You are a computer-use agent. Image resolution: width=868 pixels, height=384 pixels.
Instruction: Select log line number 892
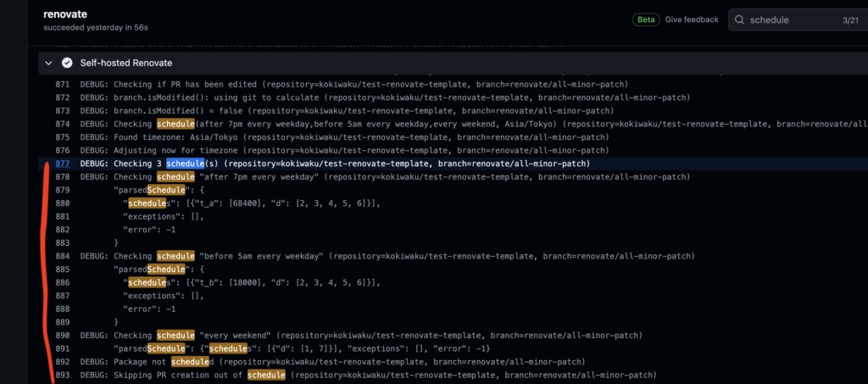click(x=62, y=362)
